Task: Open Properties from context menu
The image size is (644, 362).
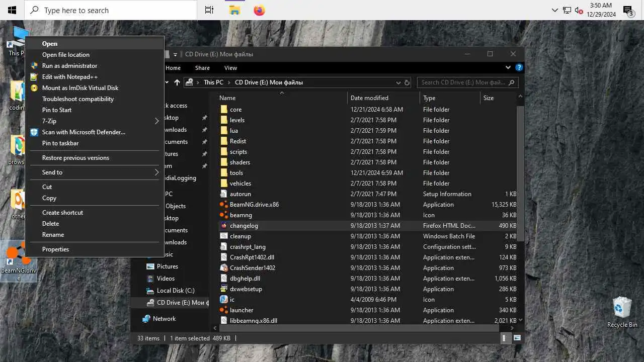Action: 95,249
